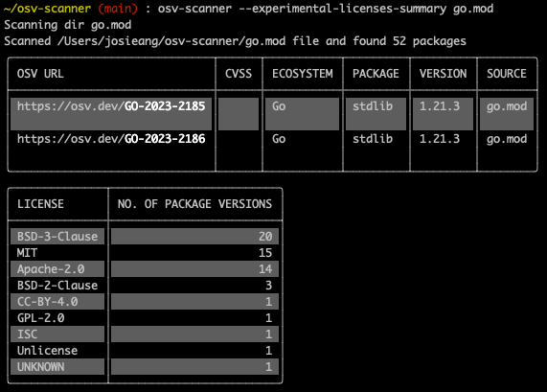
Task: Select the GPL-2.0 license row
Action: 145,317
